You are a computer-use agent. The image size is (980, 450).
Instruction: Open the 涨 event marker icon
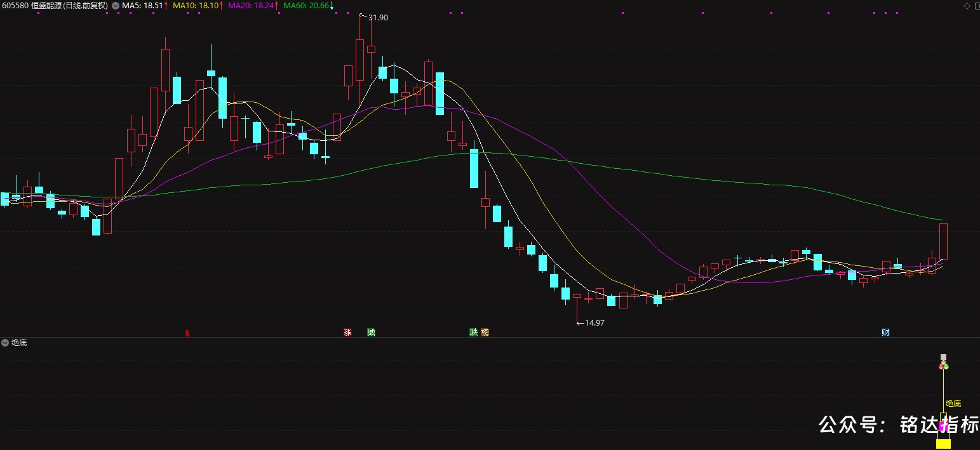[x=347, y=333]
